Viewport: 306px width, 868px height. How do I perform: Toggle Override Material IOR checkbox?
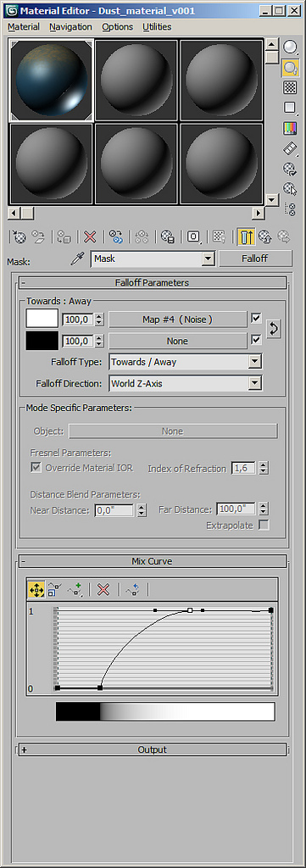pyautogui.click(x=36, y=467)
